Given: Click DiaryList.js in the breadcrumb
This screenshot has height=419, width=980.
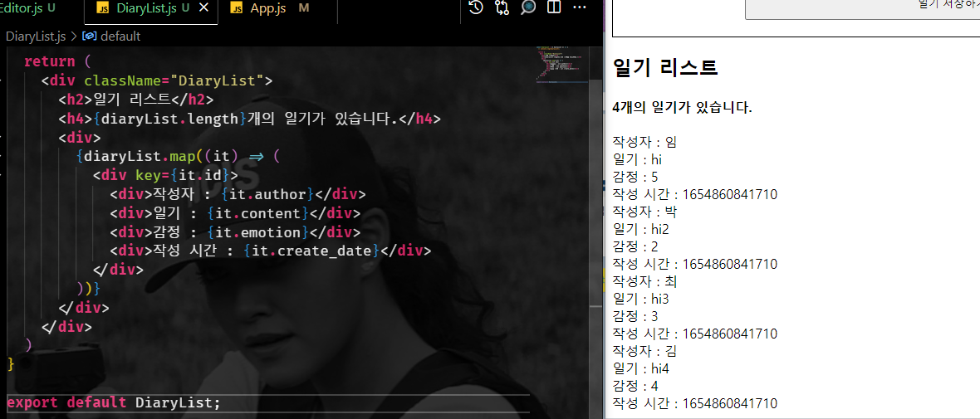Looking at the screenshot, I should [x=36, y=37].
